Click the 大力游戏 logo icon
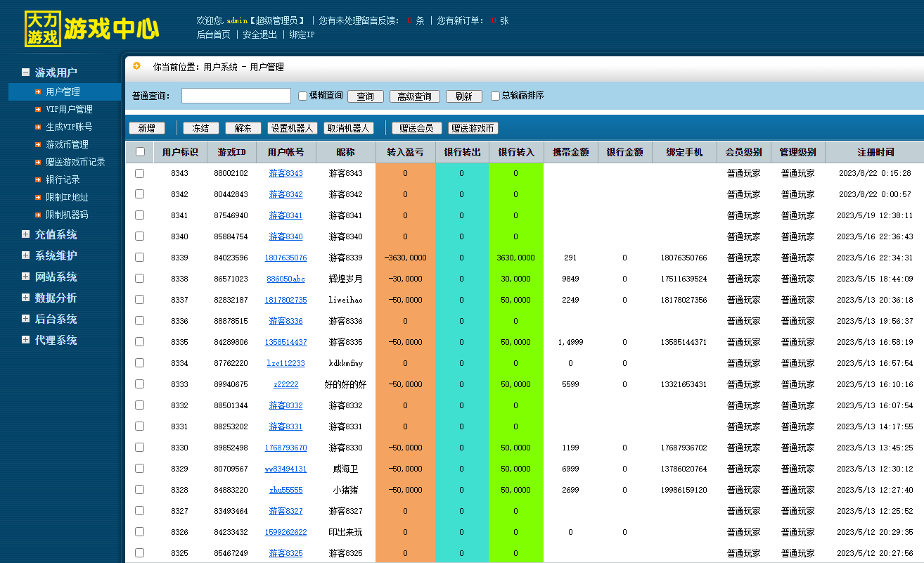 (43, 29)
